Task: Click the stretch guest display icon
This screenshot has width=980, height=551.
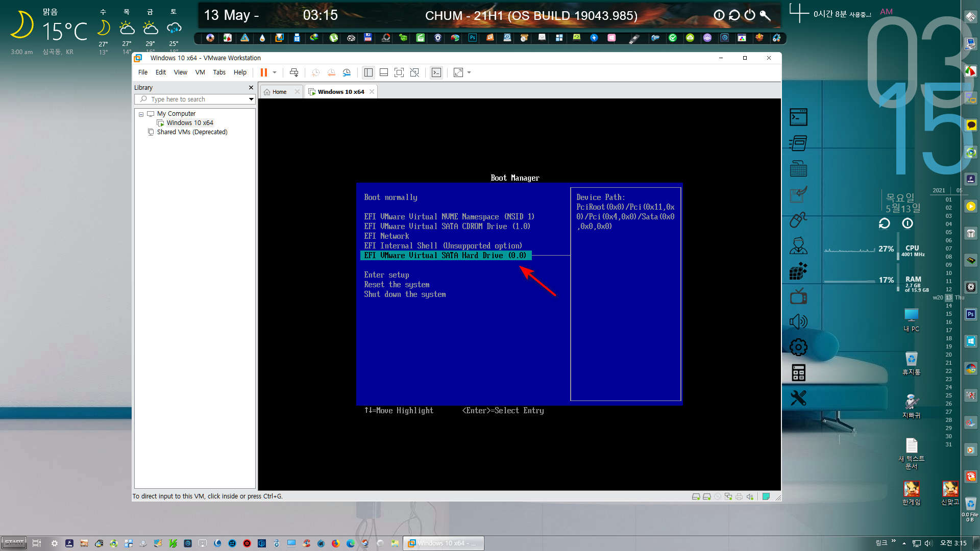Action: [458, 72]
